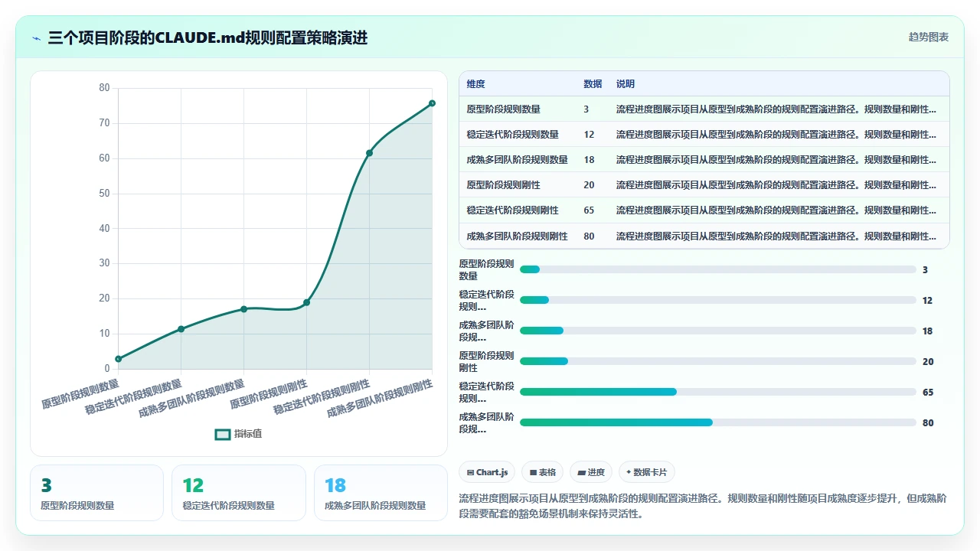Screen dimensions: 980x551
Task: Click the progress bar showing value 3
Action: click(x=717, y=269)
